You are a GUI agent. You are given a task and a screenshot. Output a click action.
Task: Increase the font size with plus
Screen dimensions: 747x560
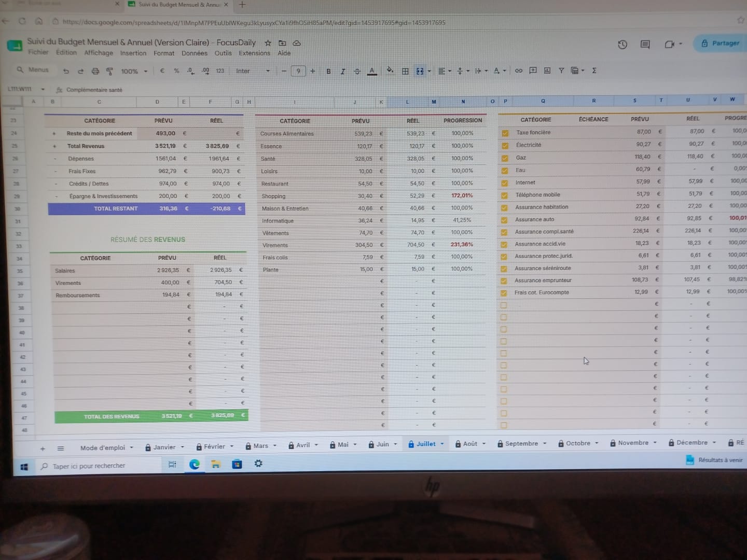(x=312, y=71)
